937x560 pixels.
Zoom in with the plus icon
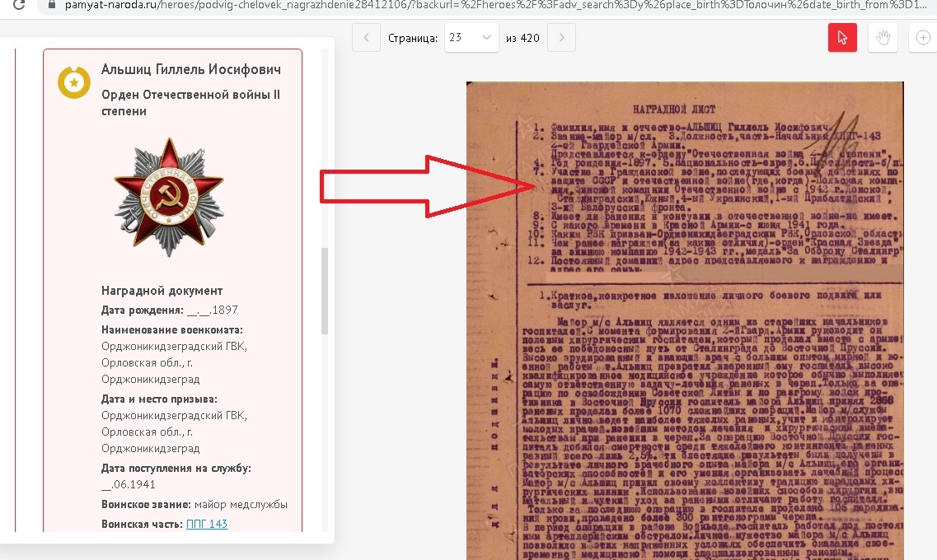(x=923, y=38)
